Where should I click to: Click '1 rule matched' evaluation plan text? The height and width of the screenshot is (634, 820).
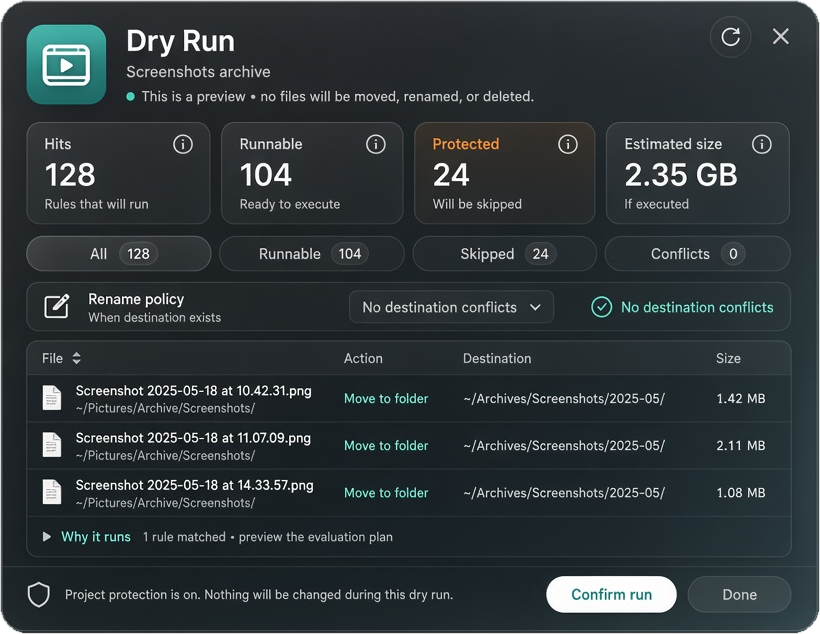268,537
